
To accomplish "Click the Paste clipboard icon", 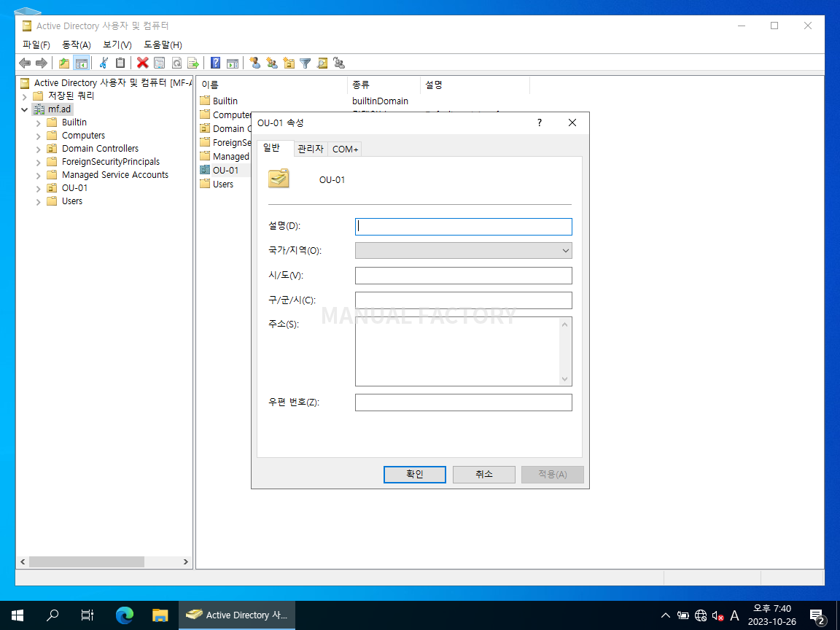I will (x=120, y=63).
